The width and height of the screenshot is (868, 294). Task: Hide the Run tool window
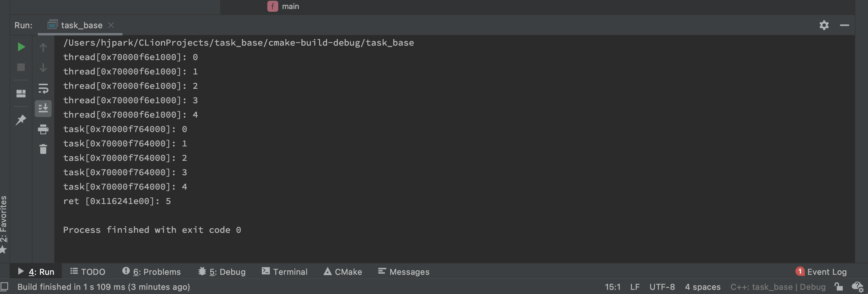tap(844, 25)
